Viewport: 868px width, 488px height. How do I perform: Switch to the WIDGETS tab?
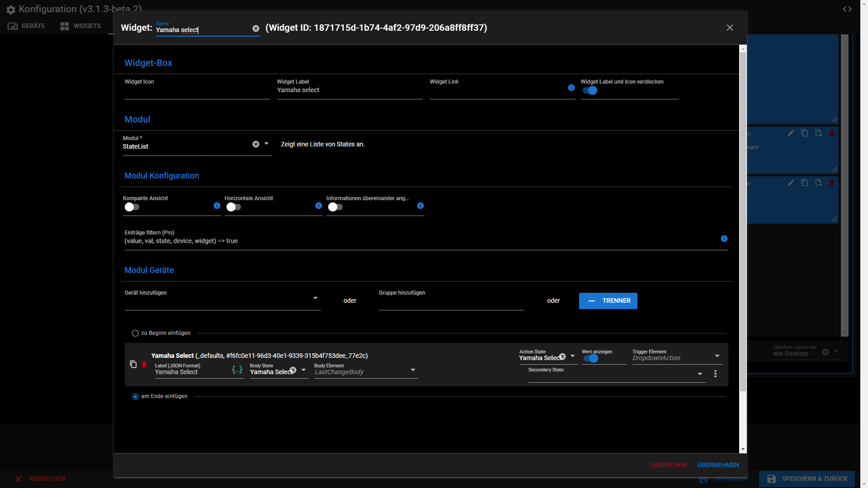[80, 26]
